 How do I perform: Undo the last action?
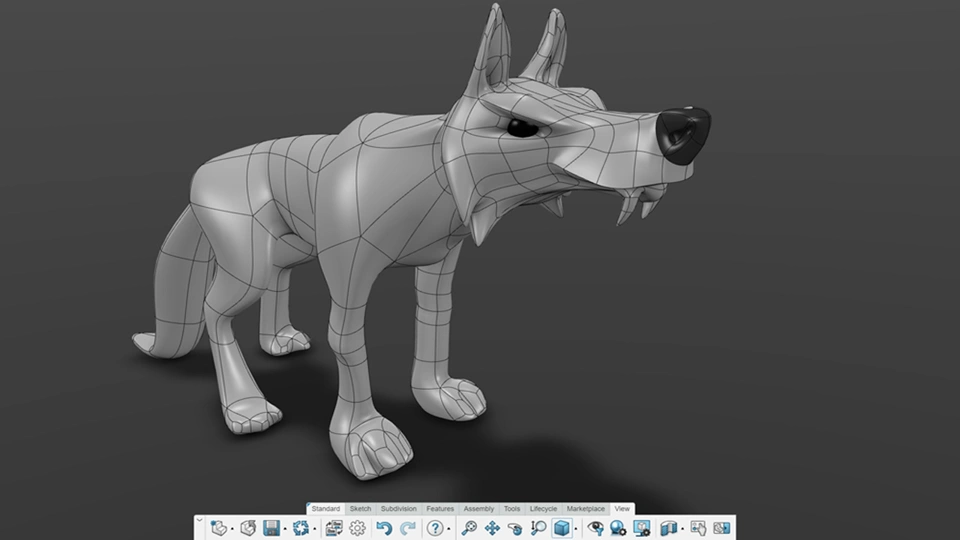point(384,528)
